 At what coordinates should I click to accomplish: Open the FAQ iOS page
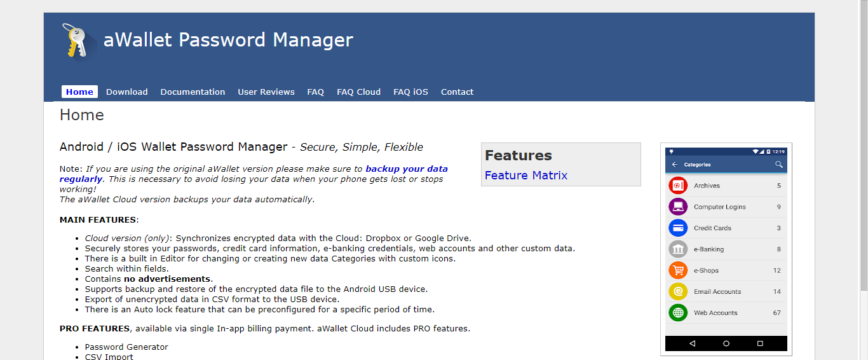click(x=411, y=92)
